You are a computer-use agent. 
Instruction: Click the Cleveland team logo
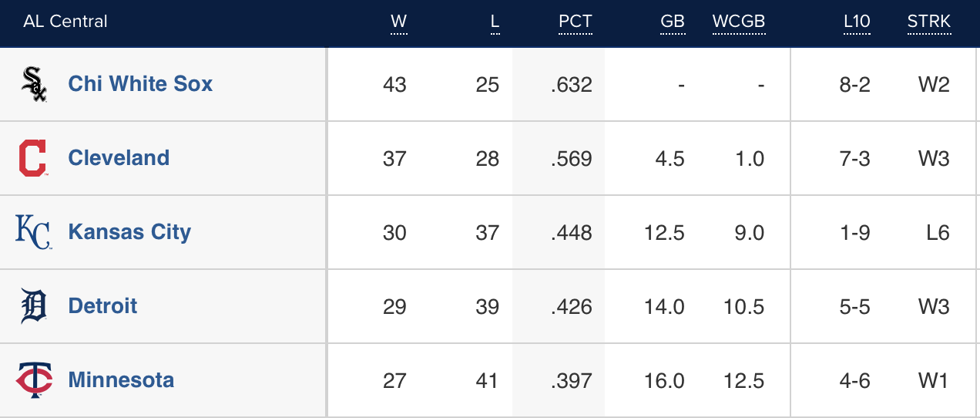32,158
